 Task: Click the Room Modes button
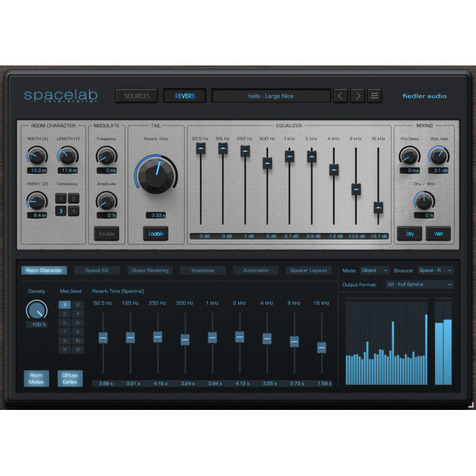click(x=36, y=378)
